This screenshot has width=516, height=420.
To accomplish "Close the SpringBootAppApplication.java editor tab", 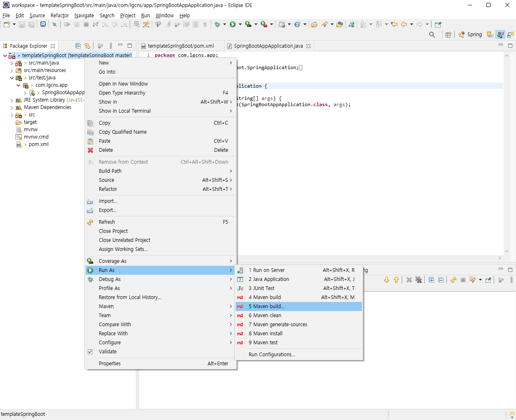I will [308, 46].
